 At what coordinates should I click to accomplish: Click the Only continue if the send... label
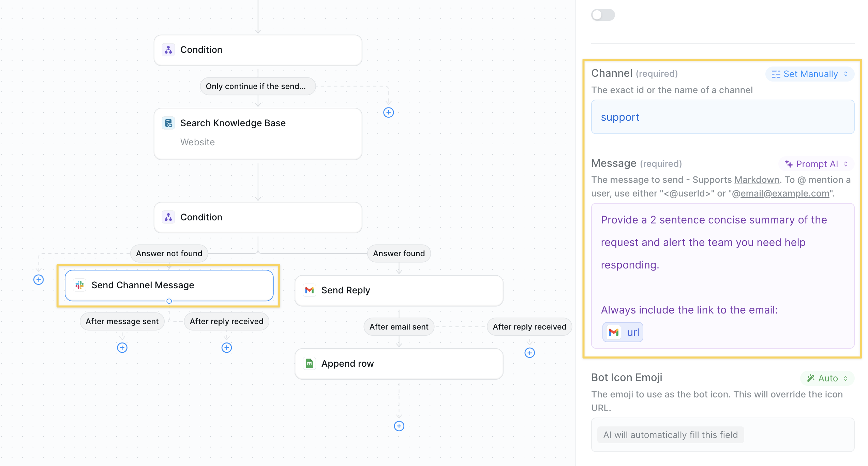coord(257,86)
